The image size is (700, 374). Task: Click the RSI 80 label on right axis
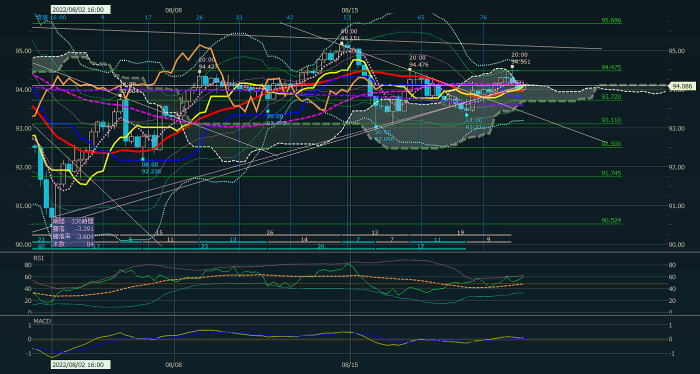[x=671, y=265]
